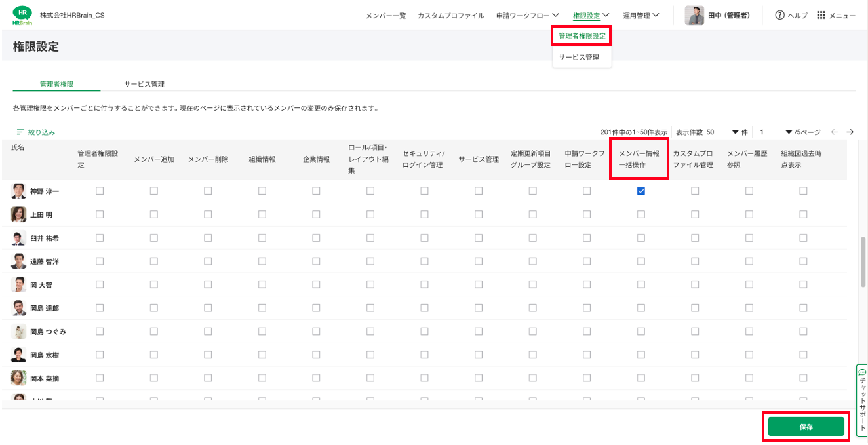This screenshot has height=445, width=868.
Task: Go to next page arrow
Action: (850, 132)
